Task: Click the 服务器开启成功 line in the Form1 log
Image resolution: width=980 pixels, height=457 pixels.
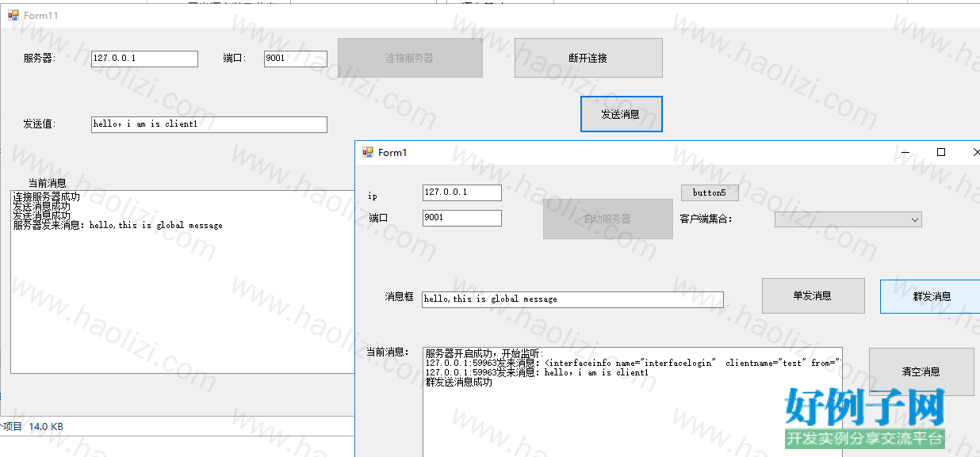Action: pos(484,353)
